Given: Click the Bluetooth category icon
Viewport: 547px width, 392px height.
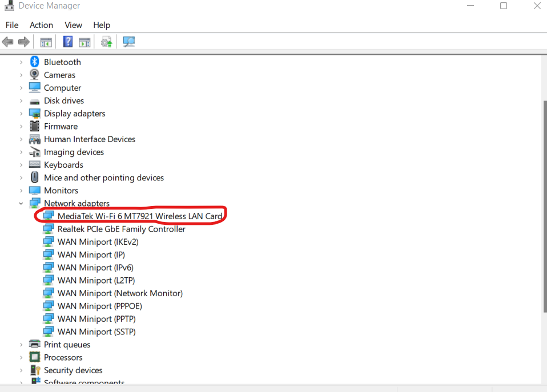Looking at the screenshot, I should pos(34,62).
